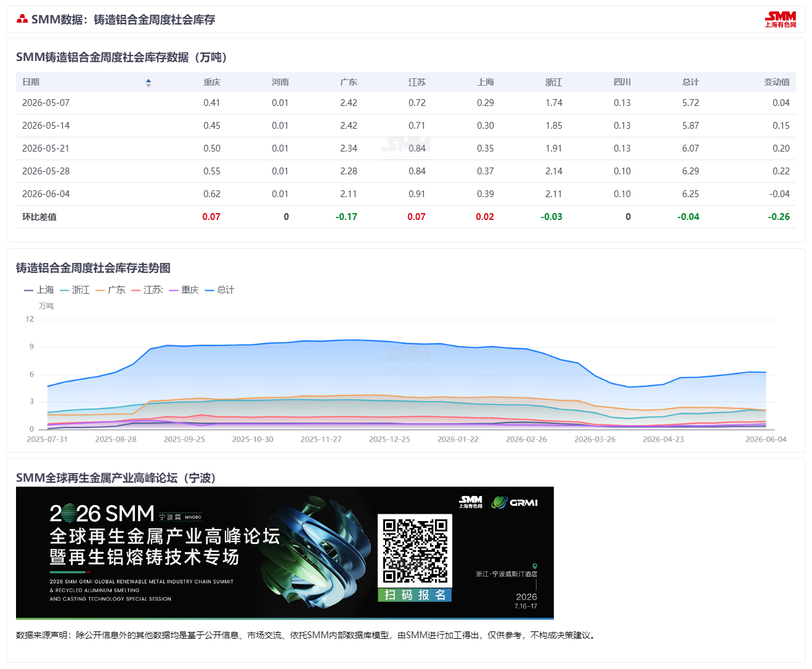Click the QR code on the banner
The width and height of the screenshot is (812, 669).
415,551
